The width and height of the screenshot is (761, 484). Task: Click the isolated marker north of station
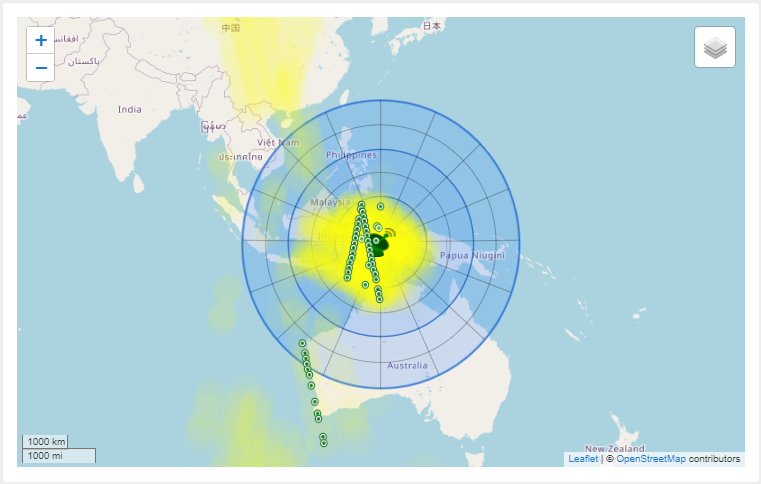(380, 207)
